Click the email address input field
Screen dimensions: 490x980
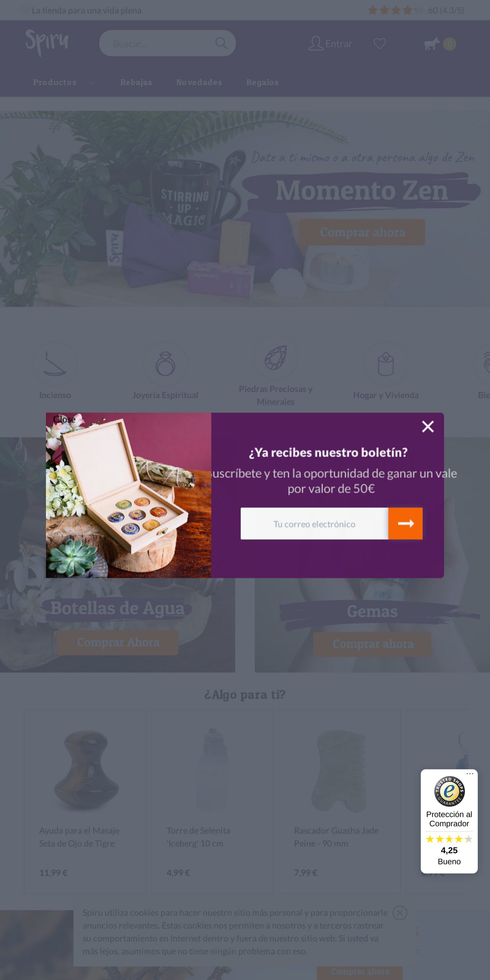314,523
